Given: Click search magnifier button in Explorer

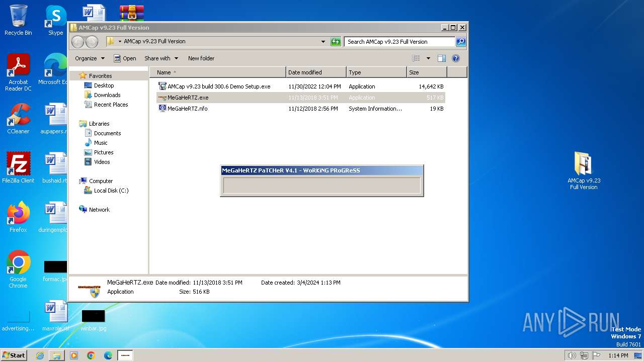Looking at the screenshot, I should pos(460,42).
